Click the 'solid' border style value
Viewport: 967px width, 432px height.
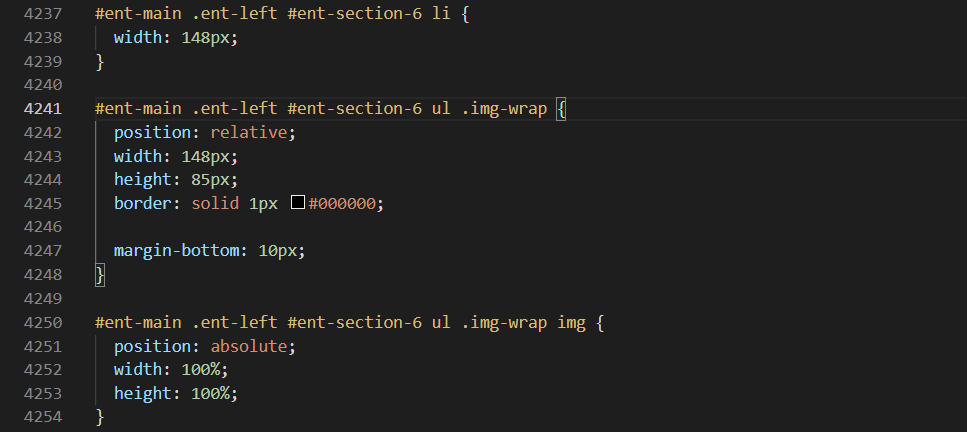pos(215,203)
